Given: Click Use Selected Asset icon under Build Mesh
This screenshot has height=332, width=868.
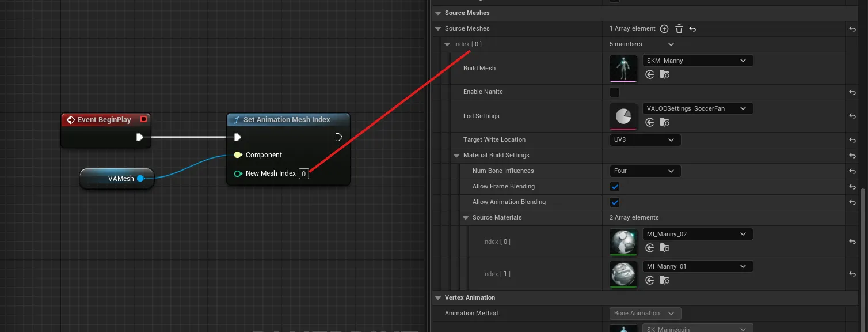Looking at the screenshot, I should pos(650,74).
